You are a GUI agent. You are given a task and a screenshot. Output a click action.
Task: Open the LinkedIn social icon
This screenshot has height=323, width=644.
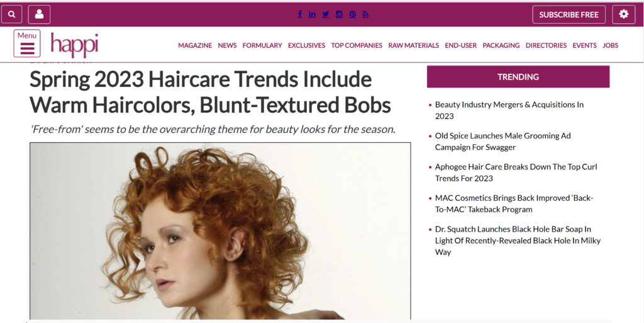point(312,14)
